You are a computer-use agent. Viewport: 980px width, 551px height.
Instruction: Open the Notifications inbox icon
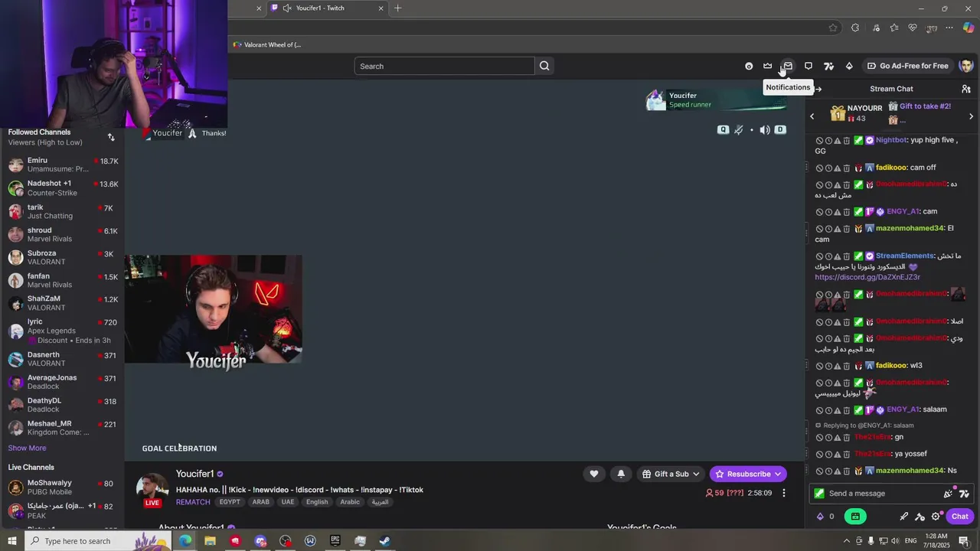tap(788, 66)
